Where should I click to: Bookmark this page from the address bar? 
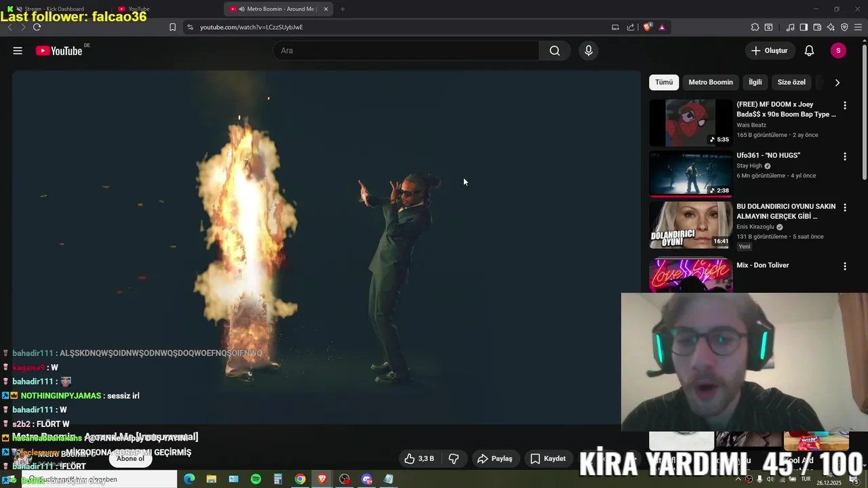pos(172,27)
